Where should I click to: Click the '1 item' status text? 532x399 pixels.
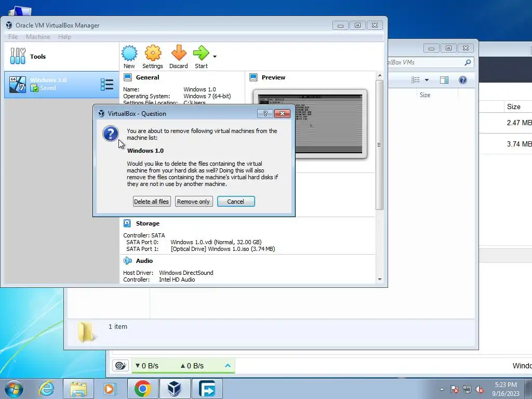point(118,327)
